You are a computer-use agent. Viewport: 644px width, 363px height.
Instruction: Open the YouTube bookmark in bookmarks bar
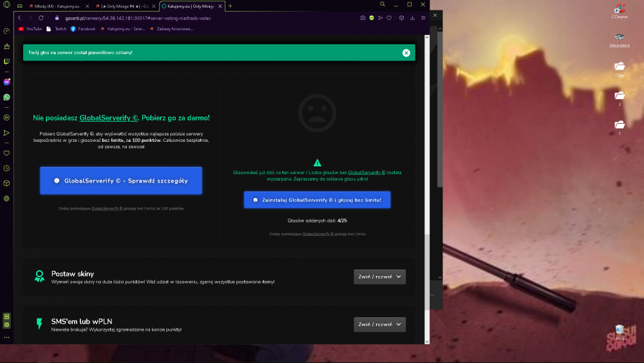[x=30, y=29]
